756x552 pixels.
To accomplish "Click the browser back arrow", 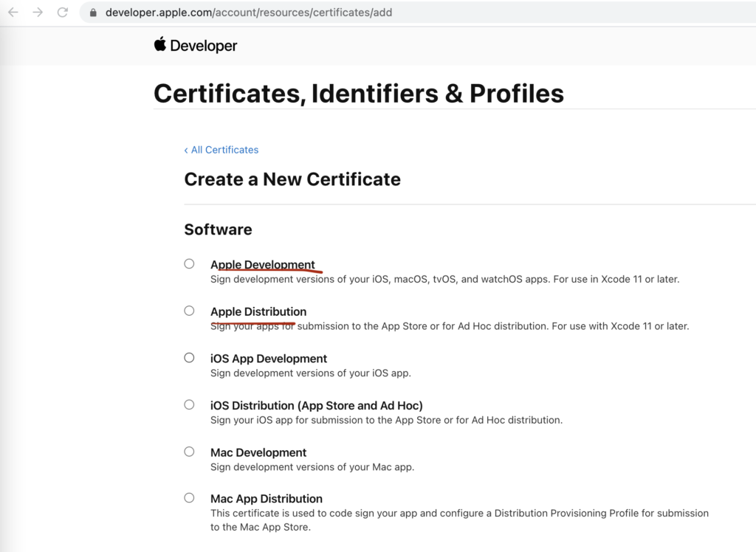I will click(13, 13).
